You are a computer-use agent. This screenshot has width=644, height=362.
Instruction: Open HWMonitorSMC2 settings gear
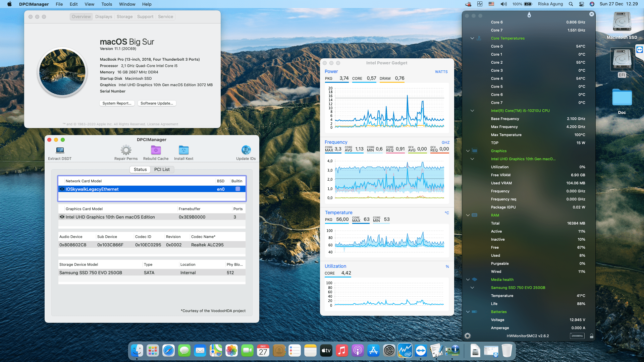tap(468, 336)
